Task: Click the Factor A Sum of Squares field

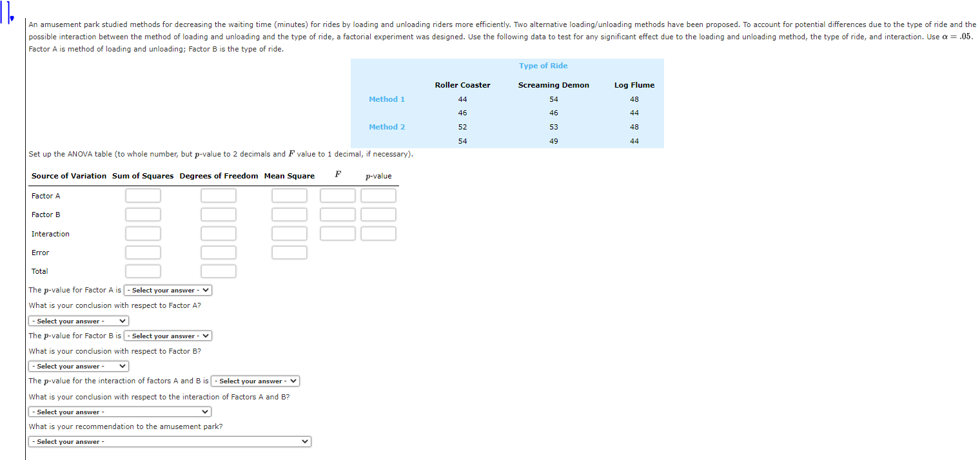Action: (142, 195)
